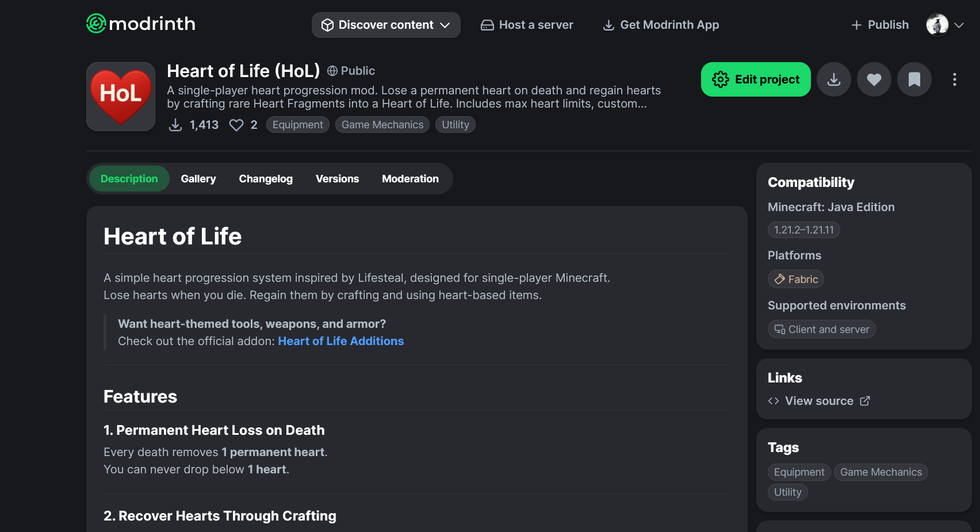Expand the account dropdown chevron
The height and width of the screenshot is (532, 980).
959,25
